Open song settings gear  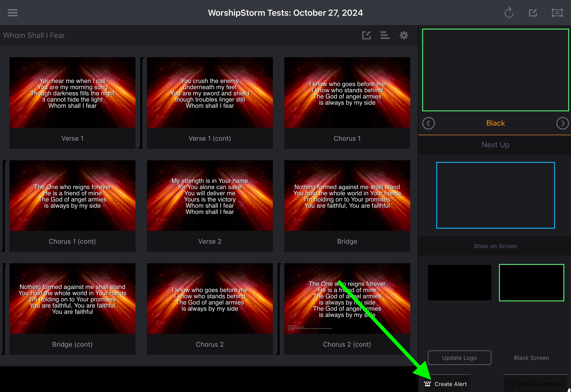pyautogui.click(x=404, y=35)
